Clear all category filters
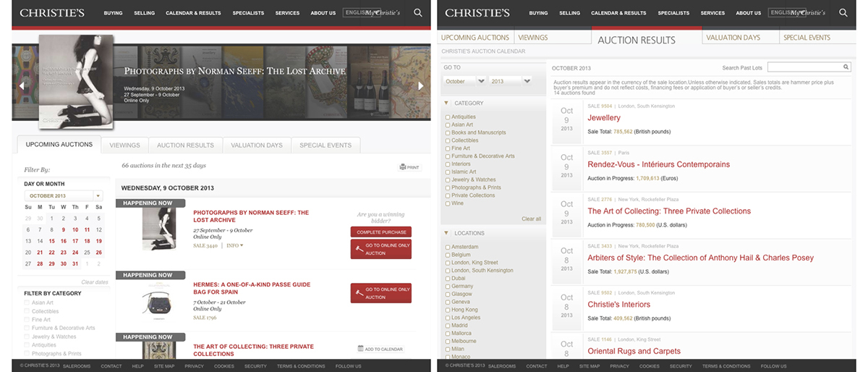The width and height of the screenshot is (868, 372). coord(532,219)
